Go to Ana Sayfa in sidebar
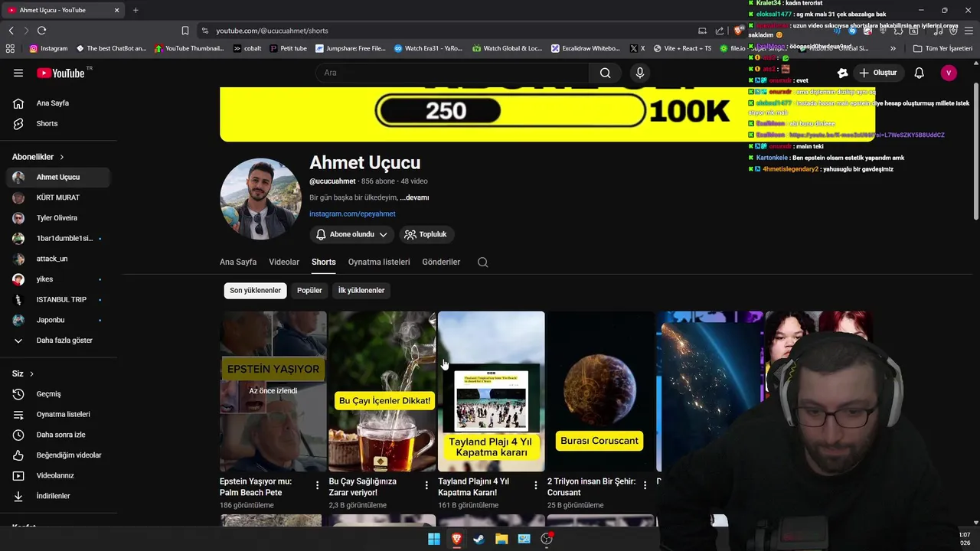The height and width of the screenshot is (551, 980). click(x=53, y=103)
